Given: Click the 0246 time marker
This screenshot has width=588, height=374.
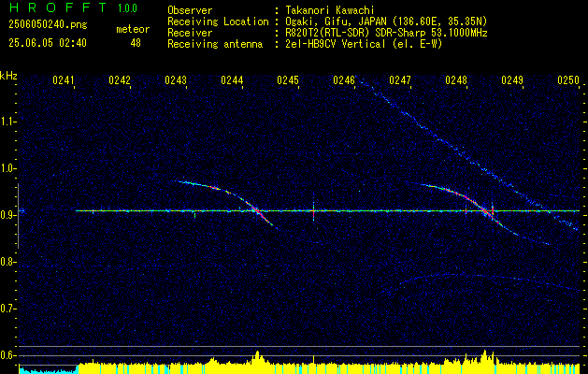Looking at the screenshot, I should coord(344,80).
